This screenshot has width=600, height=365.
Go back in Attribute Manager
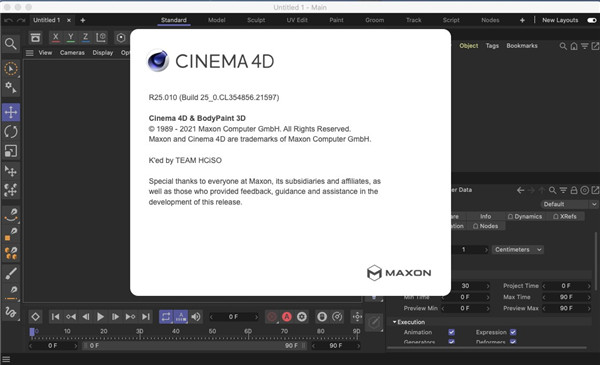point(520,190)
